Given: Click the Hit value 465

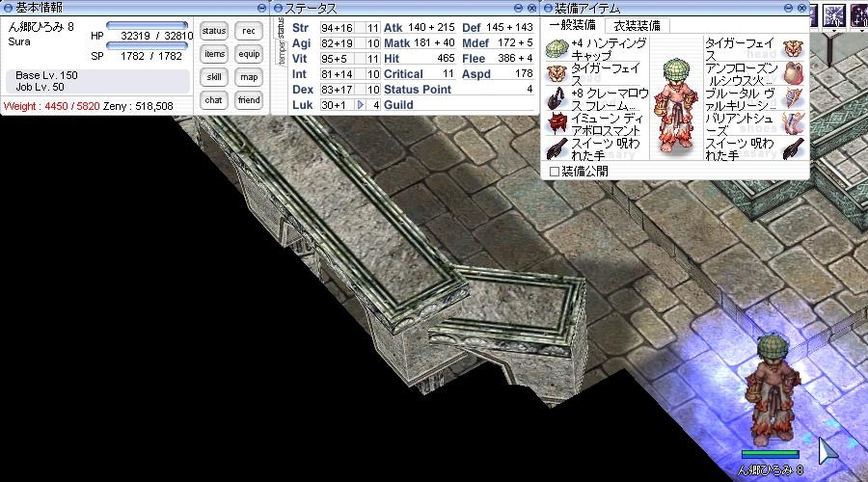Looking at the screenshot, I should point(446,58).
